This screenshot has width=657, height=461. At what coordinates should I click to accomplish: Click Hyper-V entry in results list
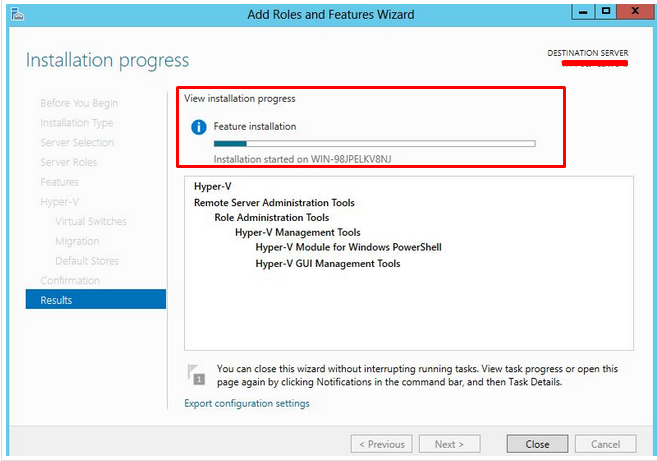click(212, 186)
